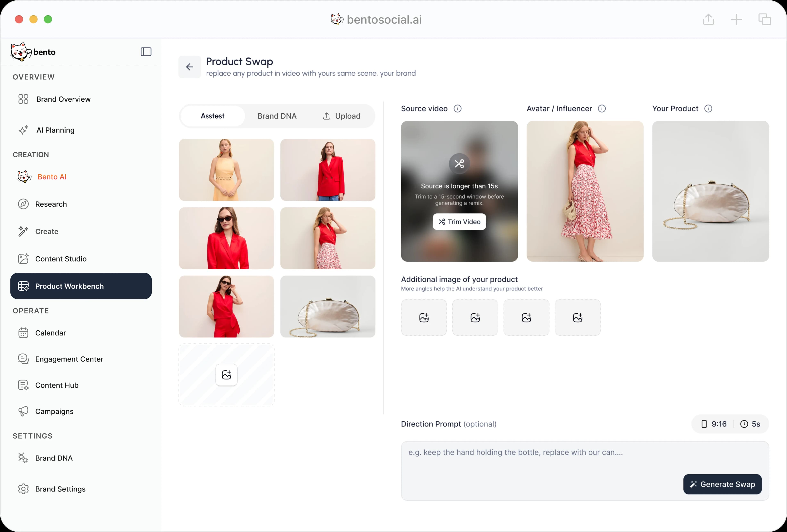Screen dimensions: 787x532
Task: Switch to the Brand DNA tab
Action: tap(277, 116)
